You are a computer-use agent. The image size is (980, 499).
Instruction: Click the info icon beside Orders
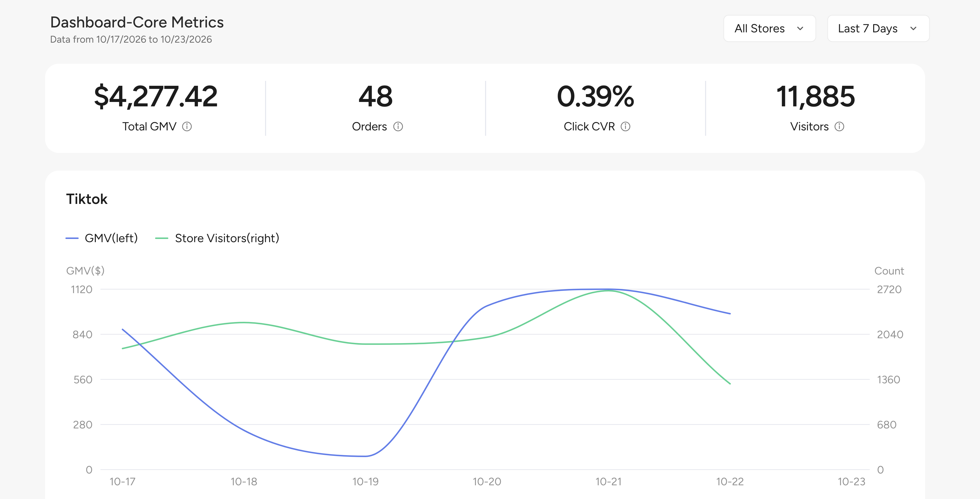(398, 126)
